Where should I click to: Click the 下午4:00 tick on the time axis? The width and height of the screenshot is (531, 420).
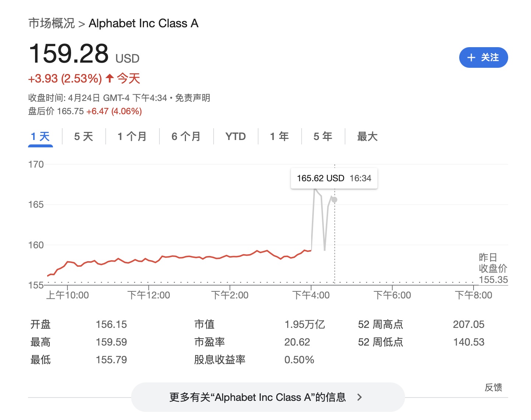311,295
